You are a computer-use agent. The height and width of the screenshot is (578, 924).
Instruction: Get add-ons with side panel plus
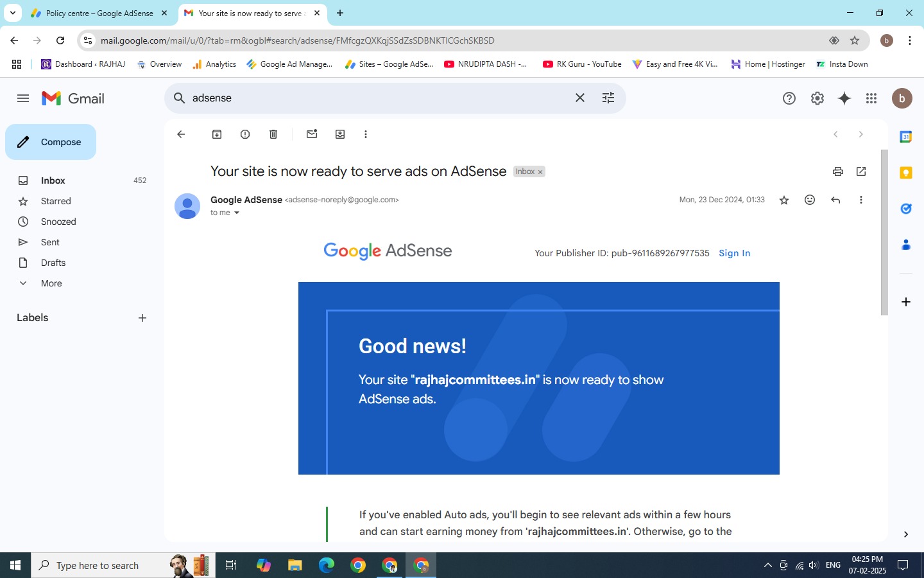(x=906, y=302)
